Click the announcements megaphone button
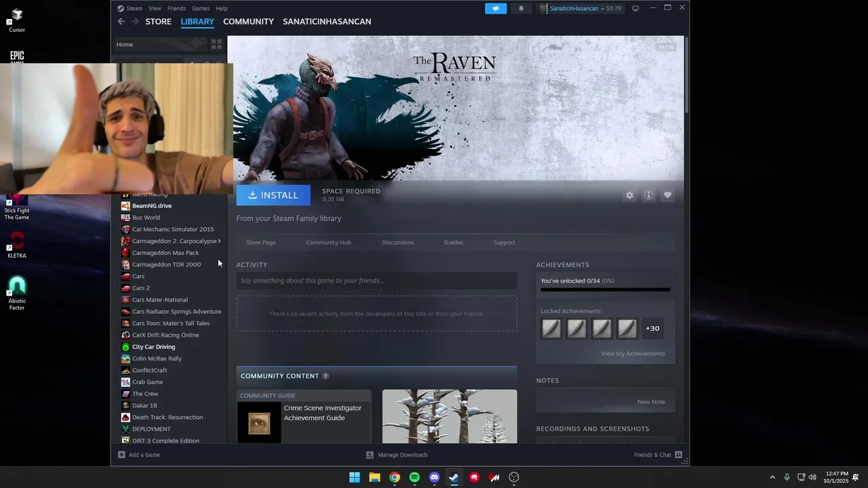Screen dimensions: 868x488 (x=496, y=8)
